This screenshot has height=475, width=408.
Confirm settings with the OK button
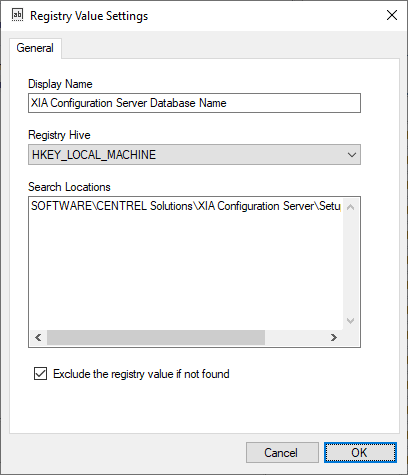360,453
